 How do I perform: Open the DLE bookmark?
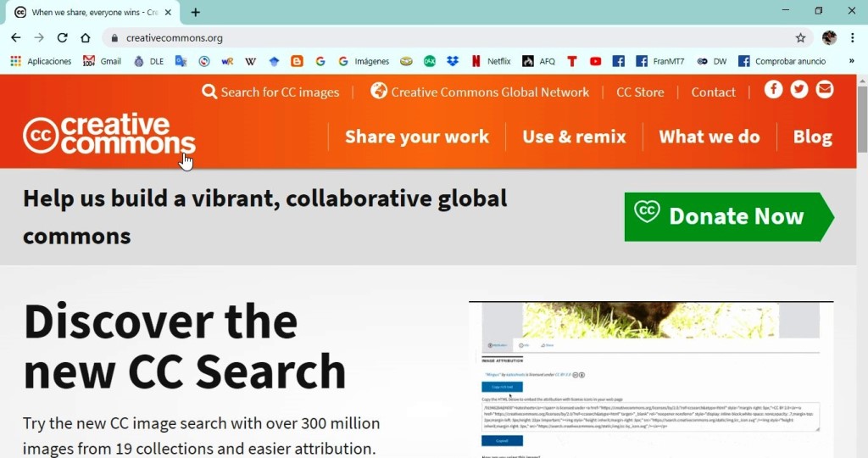pos(149,61)
